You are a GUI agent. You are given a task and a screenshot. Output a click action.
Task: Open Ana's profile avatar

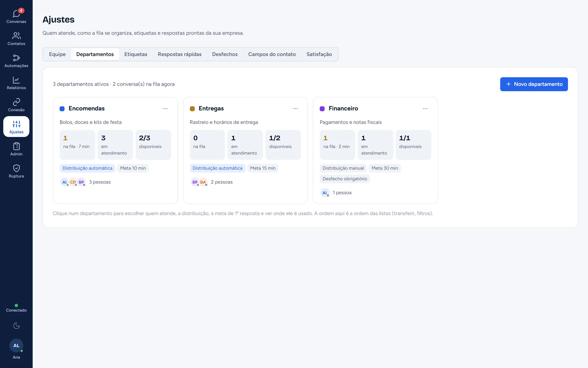click(x=16, y=346)
